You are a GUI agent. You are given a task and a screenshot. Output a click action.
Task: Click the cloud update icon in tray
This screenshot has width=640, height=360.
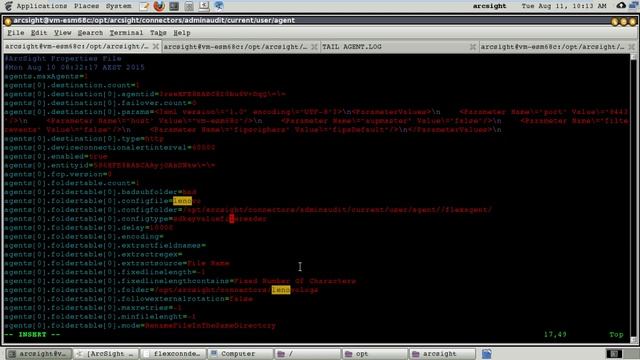(621, 6)
